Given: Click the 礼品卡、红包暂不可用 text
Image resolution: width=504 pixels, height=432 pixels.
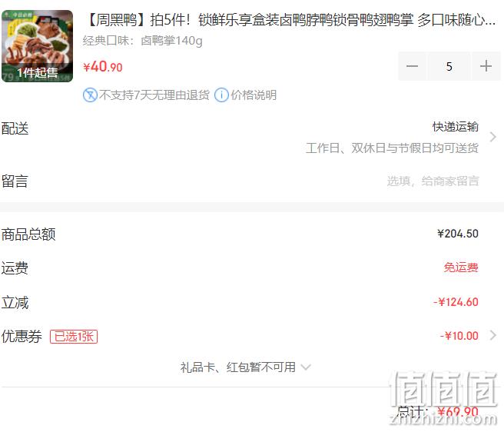Looking at the screenshot, I should 238,367.
